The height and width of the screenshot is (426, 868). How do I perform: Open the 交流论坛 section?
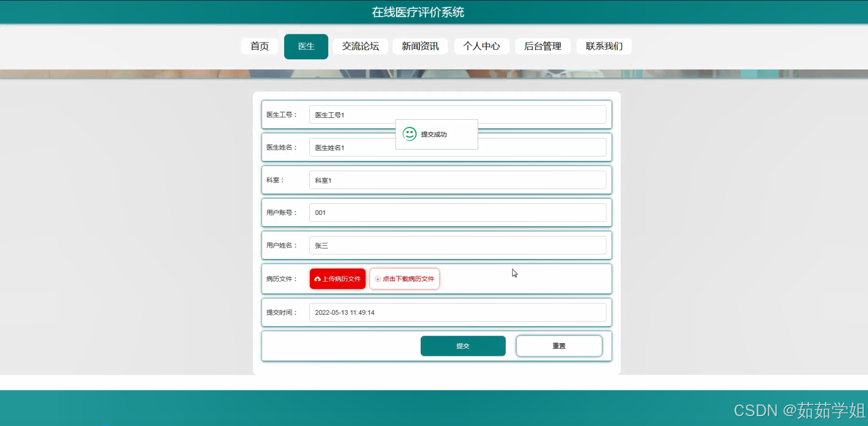click(360, 46)
